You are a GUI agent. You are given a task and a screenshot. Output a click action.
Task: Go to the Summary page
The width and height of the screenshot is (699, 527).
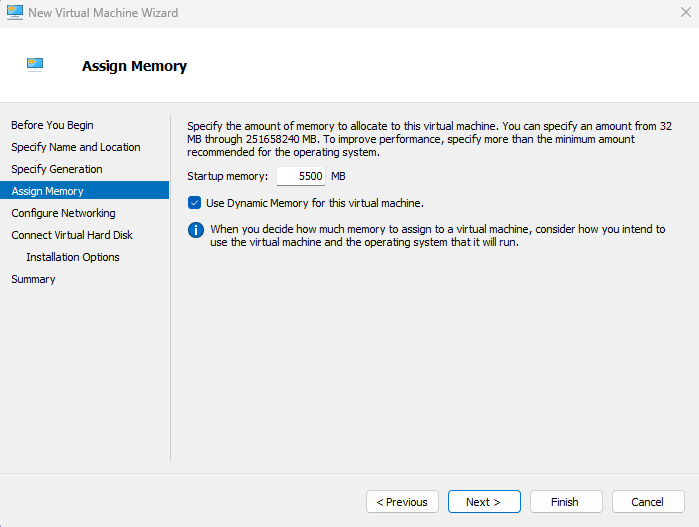(x=33, y=279)
